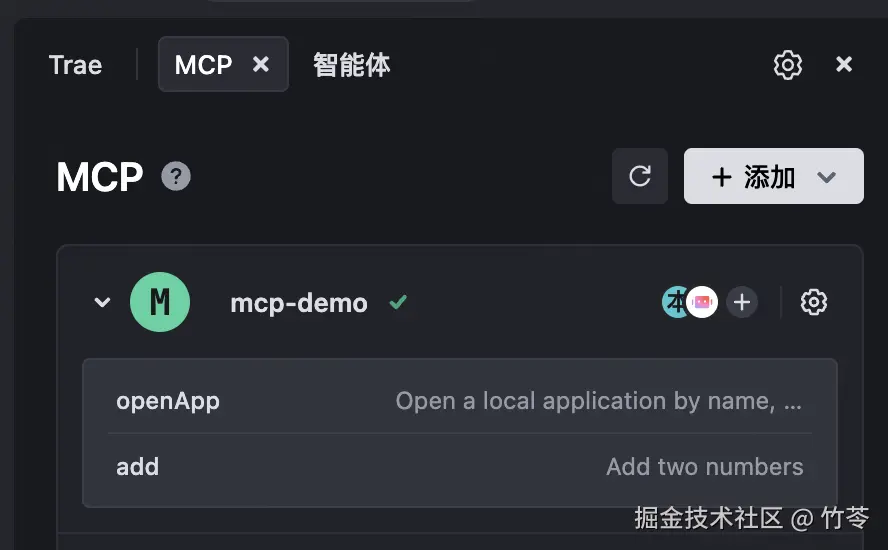Click the 'Open a local application by name' description
Image resolution: width=888 pixels, height=550 pixels.
599,401
